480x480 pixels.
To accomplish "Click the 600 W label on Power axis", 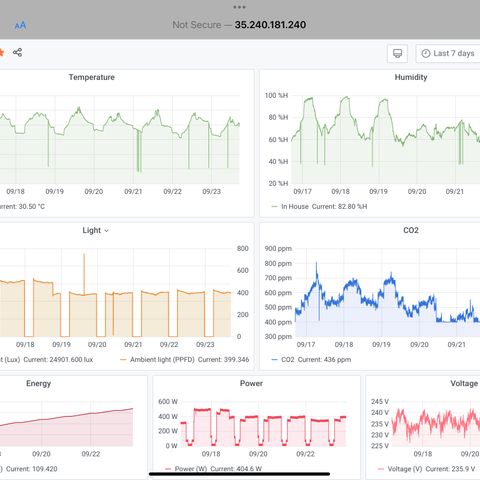I will [x=168, y=401].
